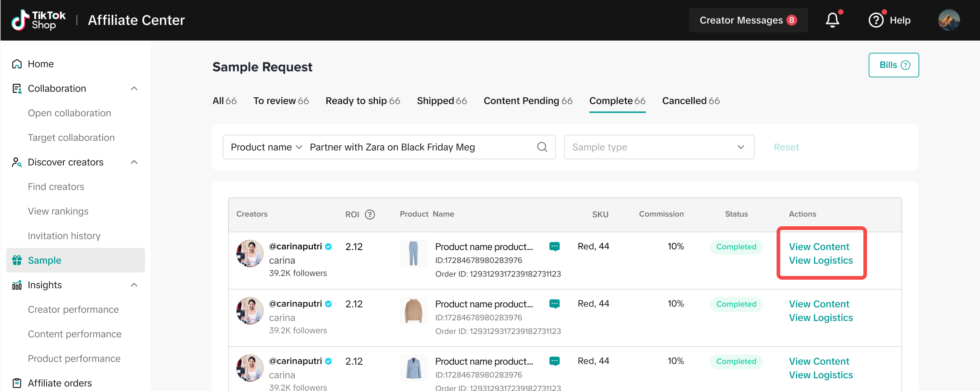This screenshot has height=391, width=980.
Task: Collapse the Discover creators section
Action: pyautogui.click(x=134, y=162)
